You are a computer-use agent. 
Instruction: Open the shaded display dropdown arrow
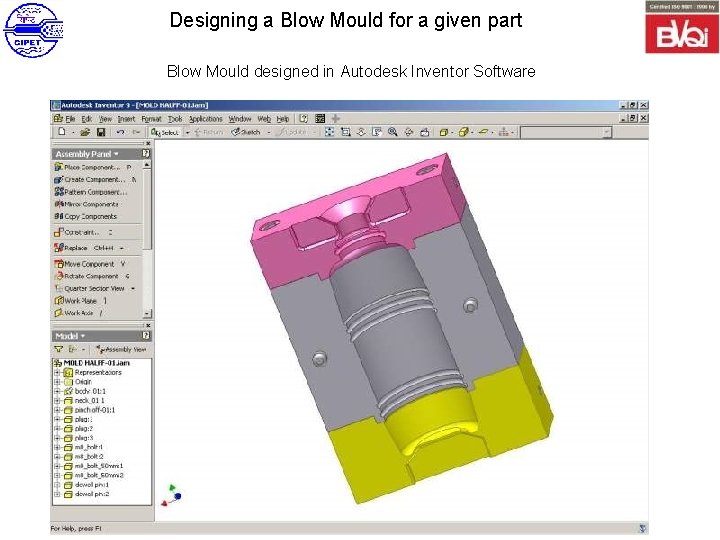tap(453, 132)
